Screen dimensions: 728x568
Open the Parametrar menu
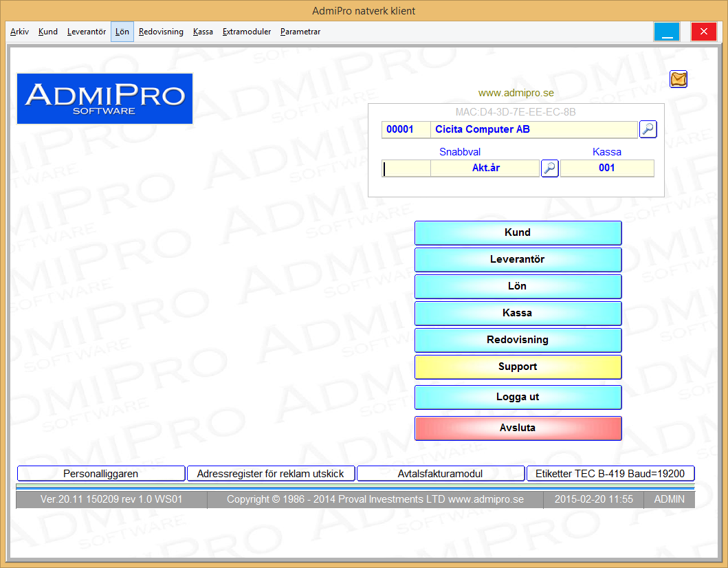pyautogui.click(x=300, y=32)
